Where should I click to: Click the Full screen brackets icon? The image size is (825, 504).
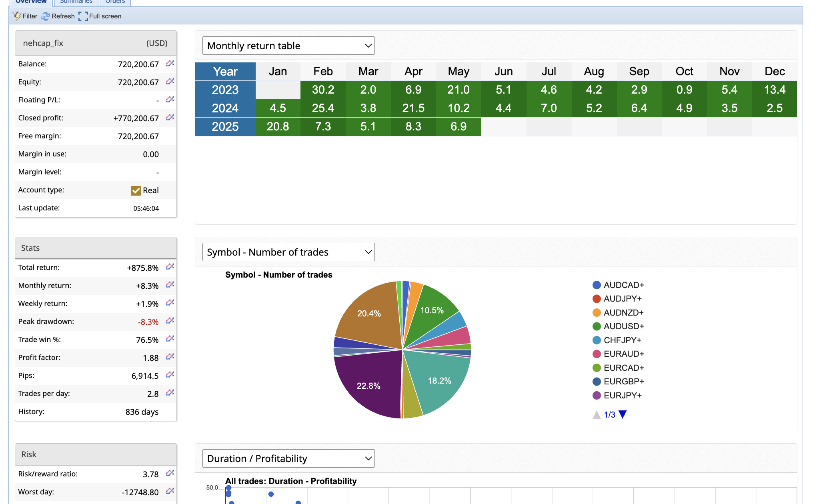tap(83, 16)
